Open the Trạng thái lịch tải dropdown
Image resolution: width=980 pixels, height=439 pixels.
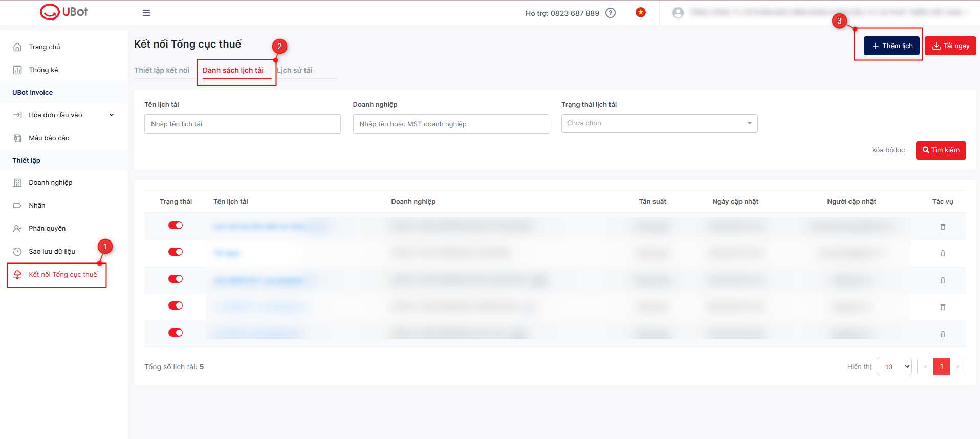click(659, 123)
